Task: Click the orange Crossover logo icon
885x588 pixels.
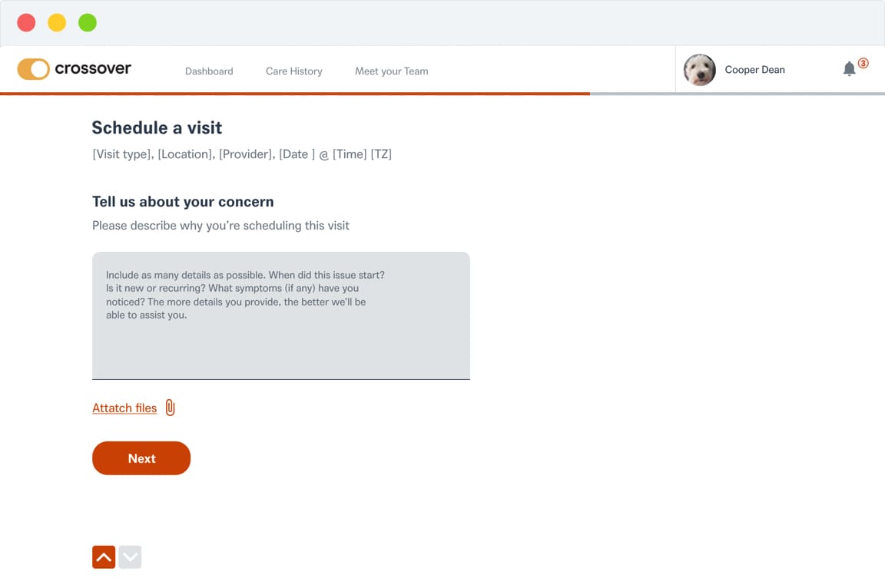Action: click(x=33, y=69)
